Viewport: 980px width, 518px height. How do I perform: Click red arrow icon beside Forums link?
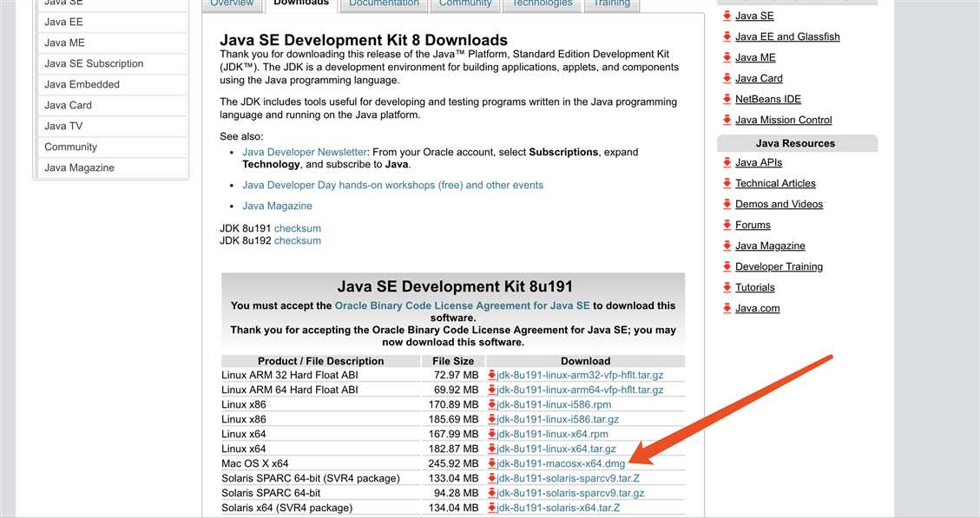coord(727,225)
